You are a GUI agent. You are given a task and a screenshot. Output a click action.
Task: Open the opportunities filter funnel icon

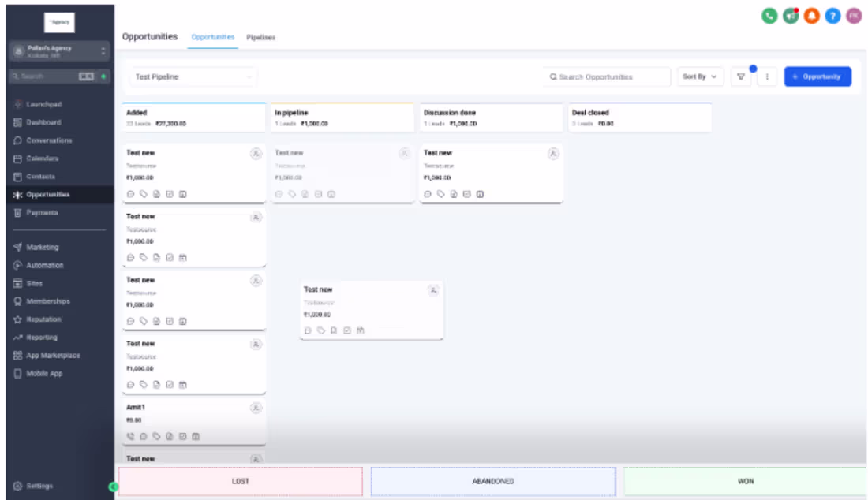741,76
